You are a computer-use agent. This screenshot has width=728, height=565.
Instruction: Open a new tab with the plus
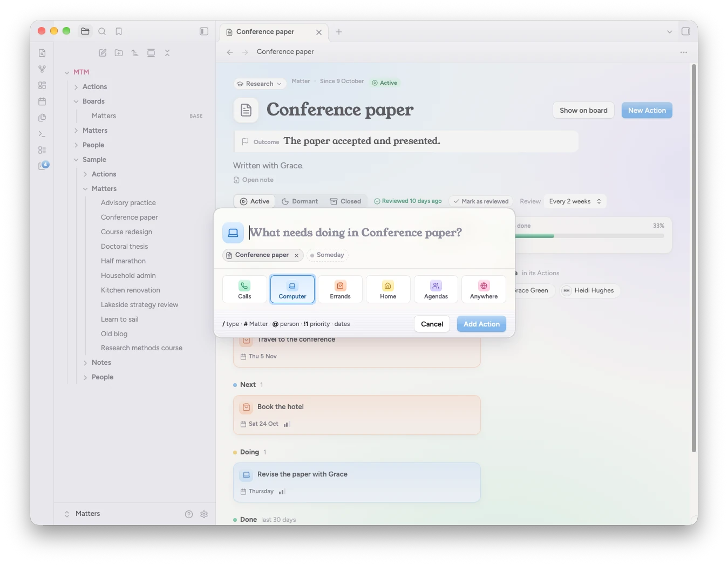click(x=339, y=32)
